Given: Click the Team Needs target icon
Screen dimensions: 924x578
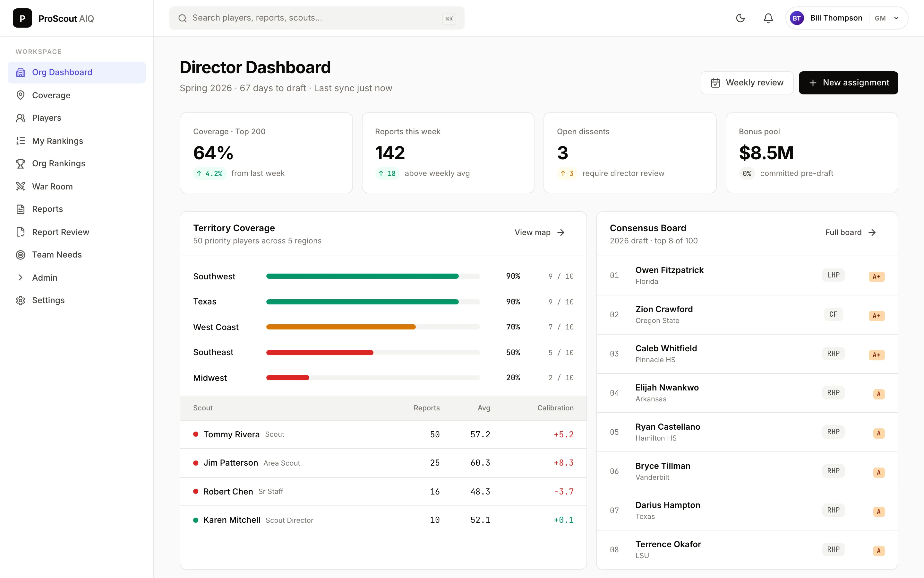Looking at the screenshot, I should (x=21, y=255).
